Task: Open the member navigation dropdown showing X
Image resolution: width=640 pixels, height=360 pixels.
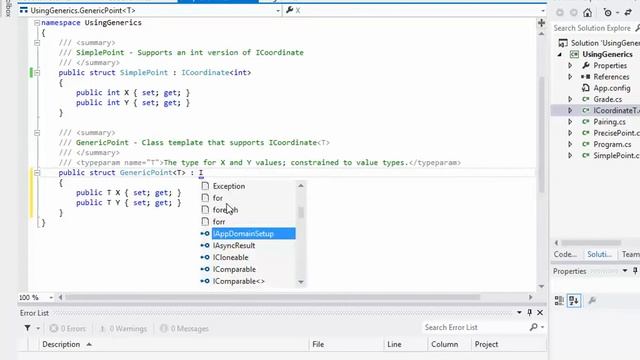Action: pyautogui.click(x=543, y=11)
